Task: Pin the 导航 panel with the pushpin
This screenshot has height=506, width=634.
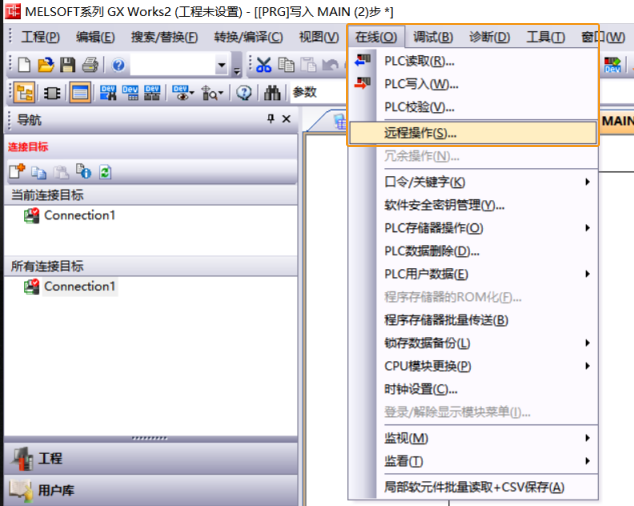Action: 271,119
